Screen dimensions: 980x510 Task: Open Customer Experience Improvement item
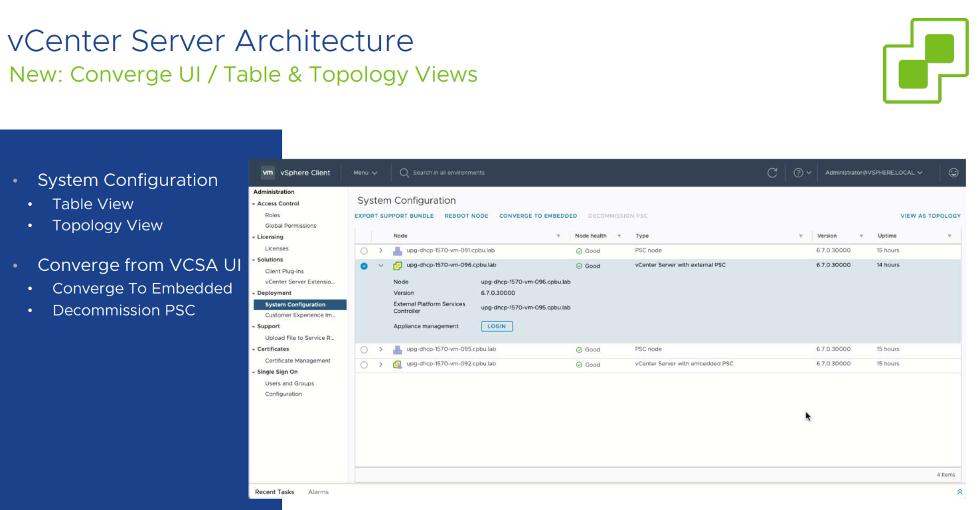(300, 315)
